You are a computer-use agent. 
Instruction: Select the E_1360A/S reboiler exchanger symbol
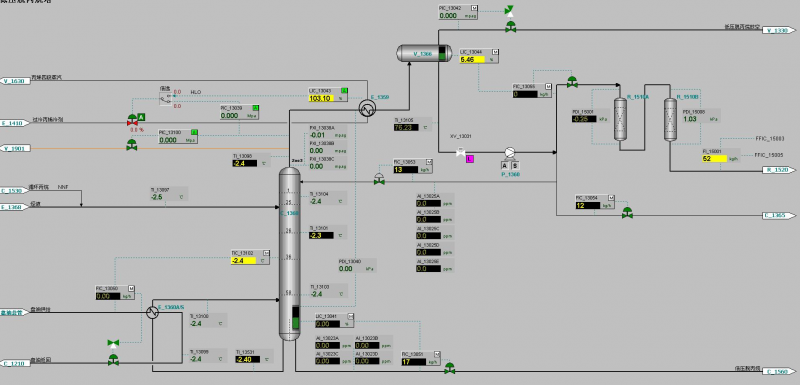(x=152, y=313)
